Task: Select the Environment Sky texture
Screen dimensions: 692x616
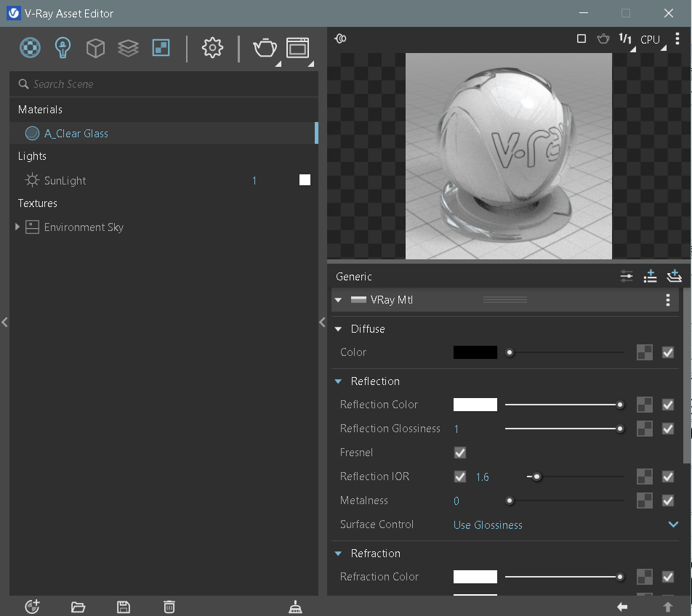Action: (x=164, y=227)
